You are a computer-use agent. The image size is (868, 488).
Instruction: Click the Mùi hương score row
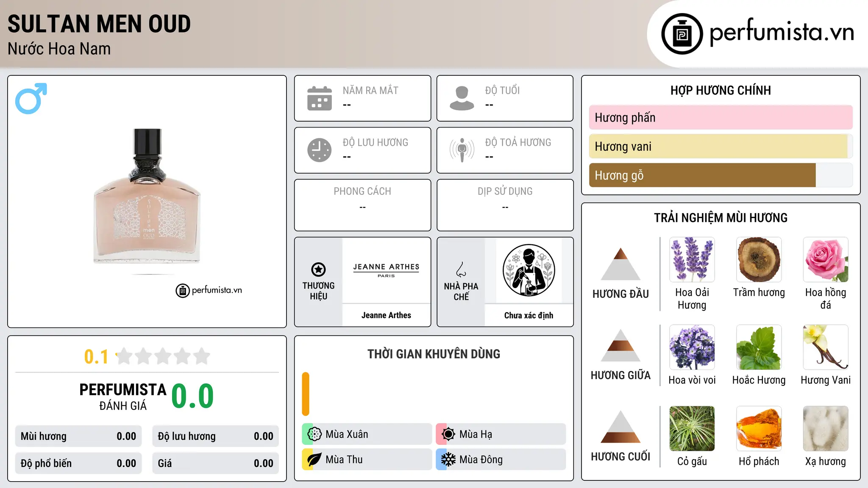78,436
